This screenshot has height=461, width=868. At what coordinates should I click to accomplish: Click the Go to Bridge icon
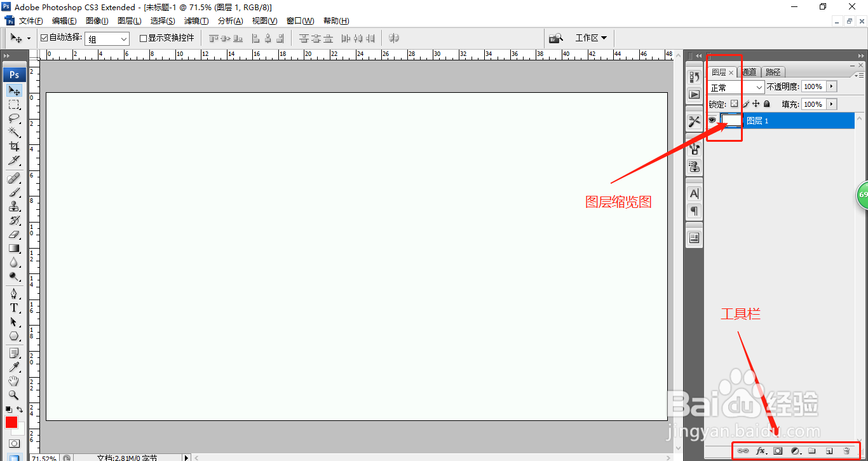556,38
